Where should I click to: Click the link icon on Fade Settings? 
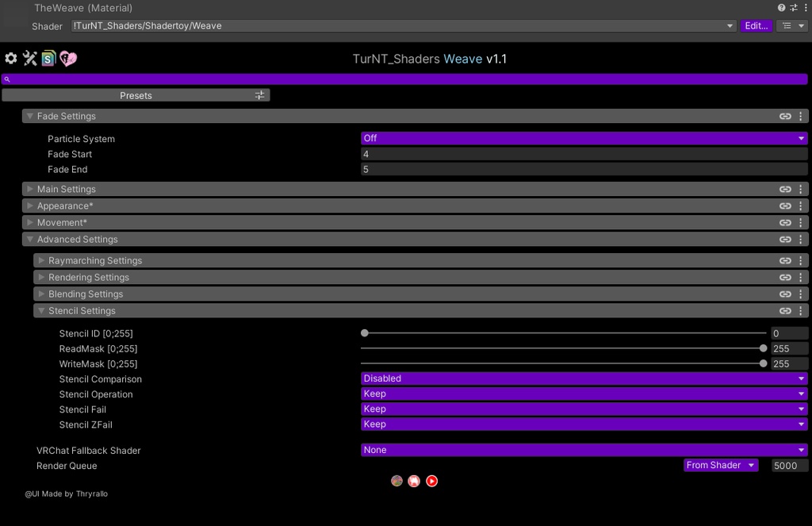coord(785,116)
